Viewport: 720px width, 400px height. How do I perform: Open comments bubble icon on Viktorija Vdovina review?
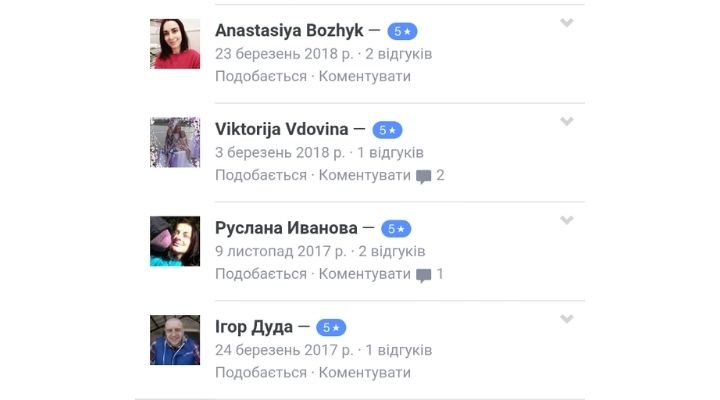423,176
